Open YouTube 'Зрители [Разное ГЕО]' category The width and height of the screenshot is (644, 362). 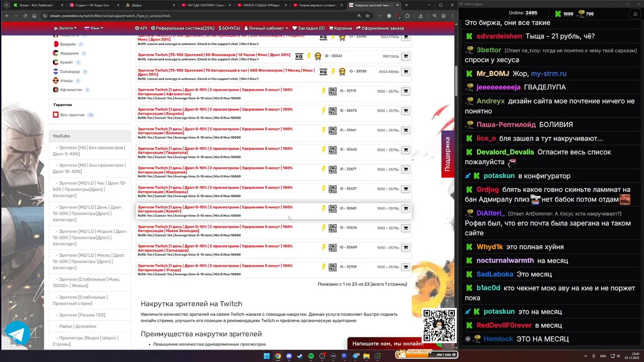pyautogui.click(x=82, y=315)
